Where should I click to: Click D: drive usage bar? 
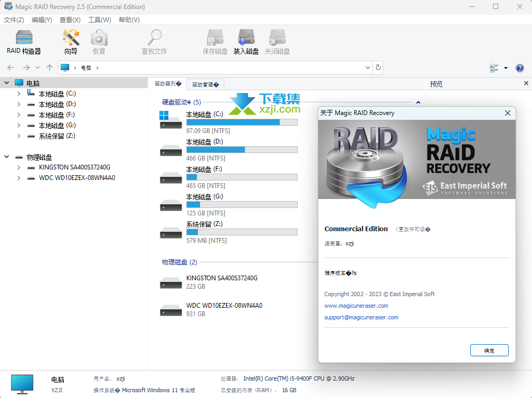coord(242,149)
